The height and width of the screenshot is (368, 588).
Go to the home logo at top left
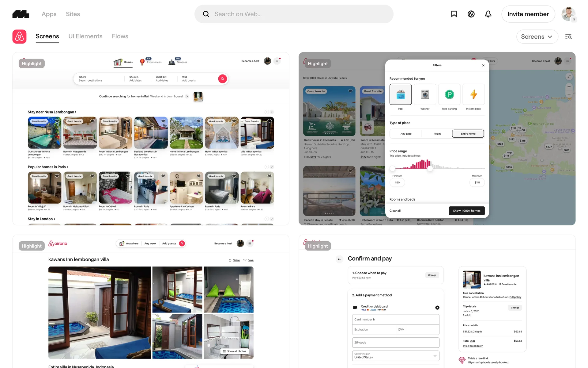[21, 14]
